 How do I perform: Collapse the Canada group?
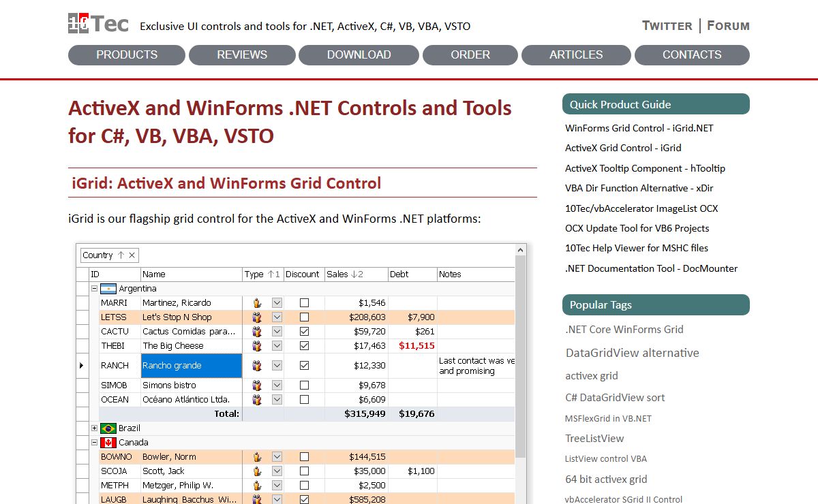(x=95, y=443)
